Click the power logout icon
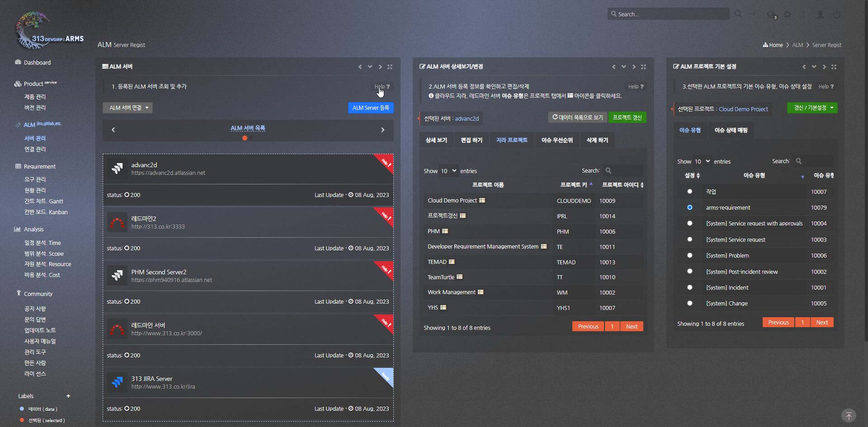The width and height of the screenshot is (868, 427). click(x=837, y=14)
